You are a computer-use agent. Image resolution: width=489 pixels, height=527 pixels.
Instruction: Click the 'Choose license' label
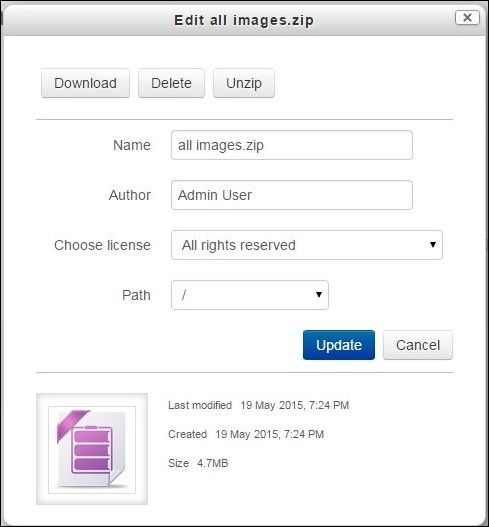pos(102,245)
